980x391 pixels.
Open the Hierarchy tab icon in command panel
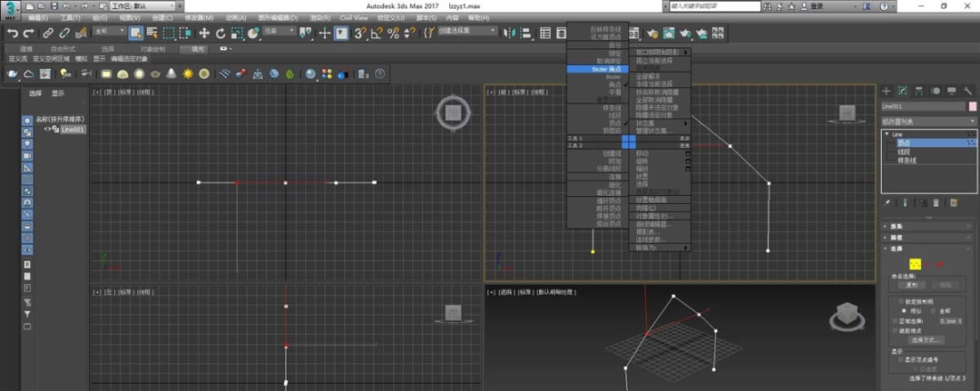[x=918, y=92]
